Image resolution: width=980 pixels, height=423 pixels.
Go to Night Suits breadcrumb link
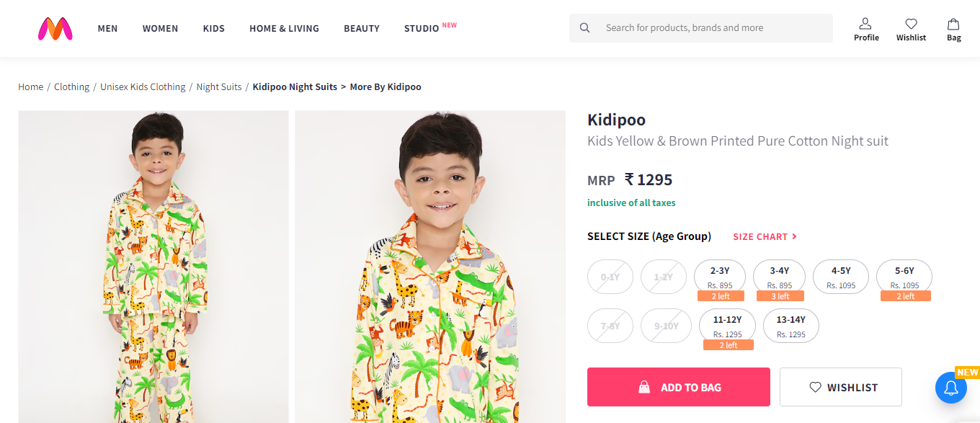point(219,86)
